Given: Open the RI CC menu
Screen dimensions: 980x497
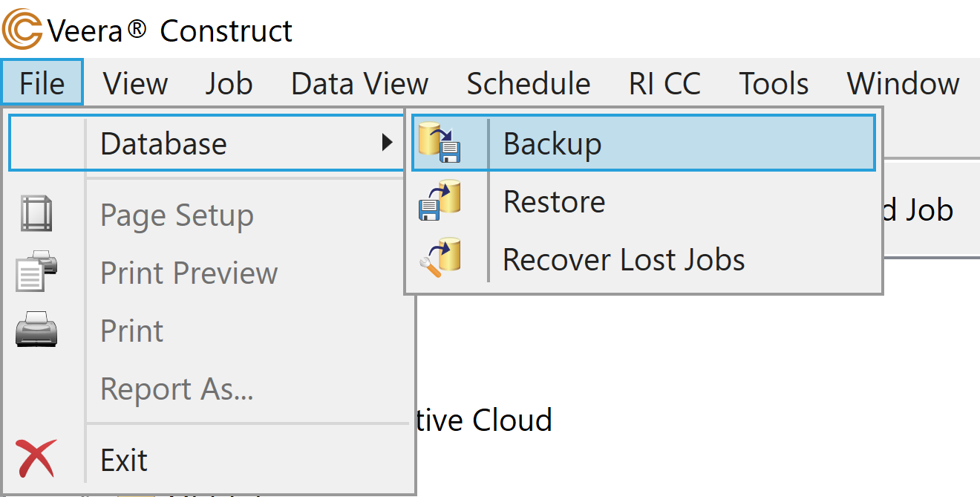Looking at the screenshot, I should [x=664, y=83].
